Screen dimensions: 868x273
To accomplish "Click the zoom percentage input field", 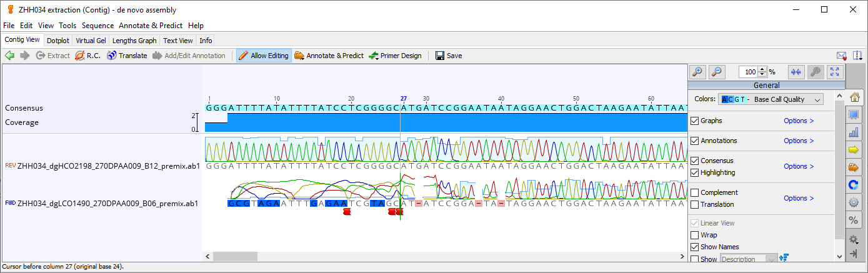I will coord(748,72).
